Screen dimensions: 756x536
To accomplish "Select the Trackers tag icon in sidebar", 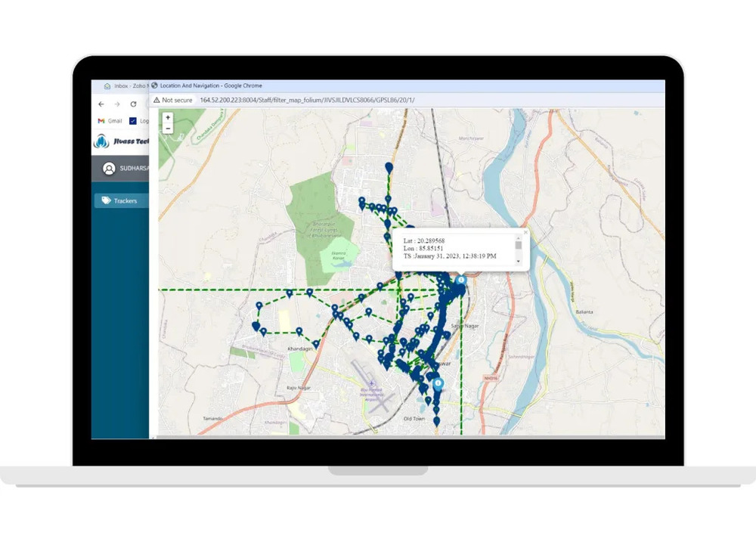I will tap(106, 200).
